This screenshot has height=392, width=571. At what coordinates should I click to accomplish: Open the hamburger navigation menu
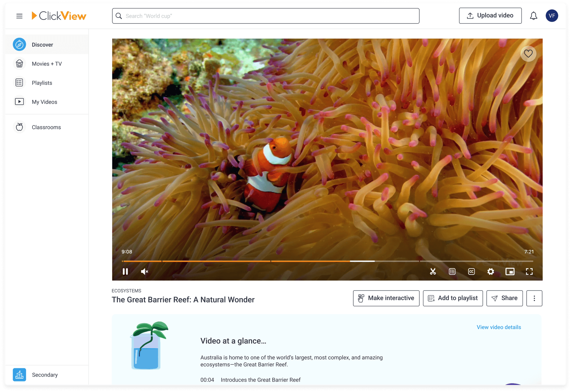[x=19, y=16]
